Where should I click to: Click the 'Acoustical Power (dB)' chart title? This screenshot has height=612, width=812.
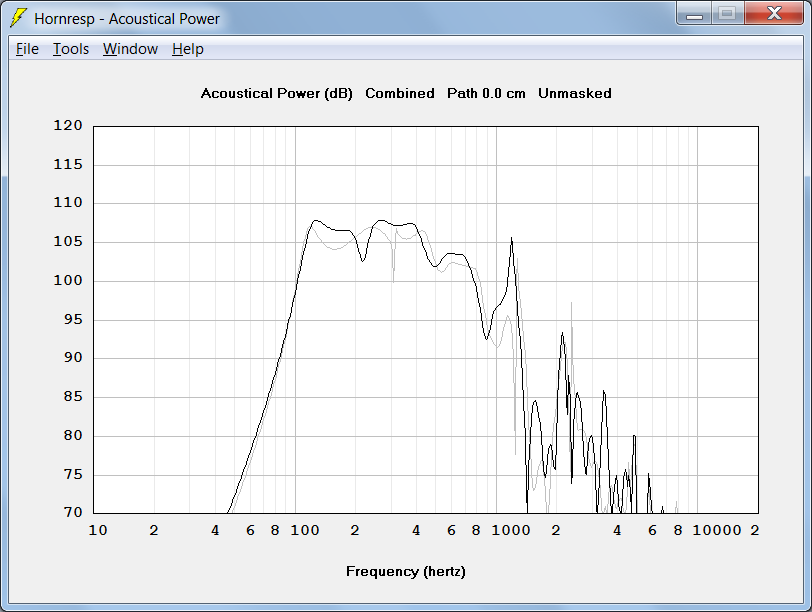pos(277,94)
